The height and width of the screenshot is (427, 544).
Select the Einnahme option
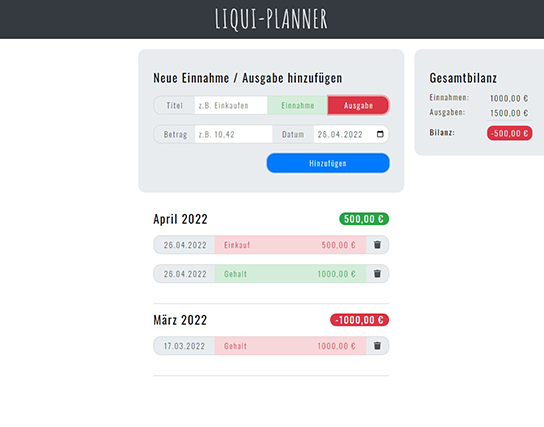297,105
